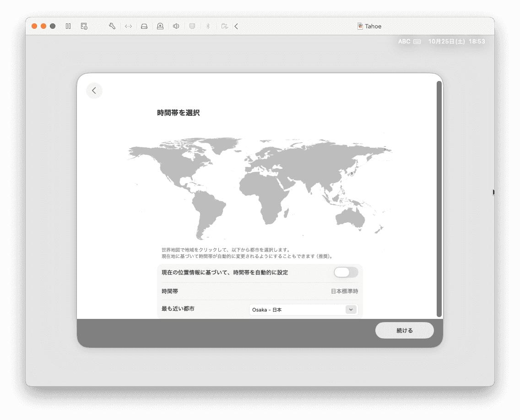This screenshot has height=420, width=520.
Task: Expand the closest city dropdown arrow
Action: 351,310
